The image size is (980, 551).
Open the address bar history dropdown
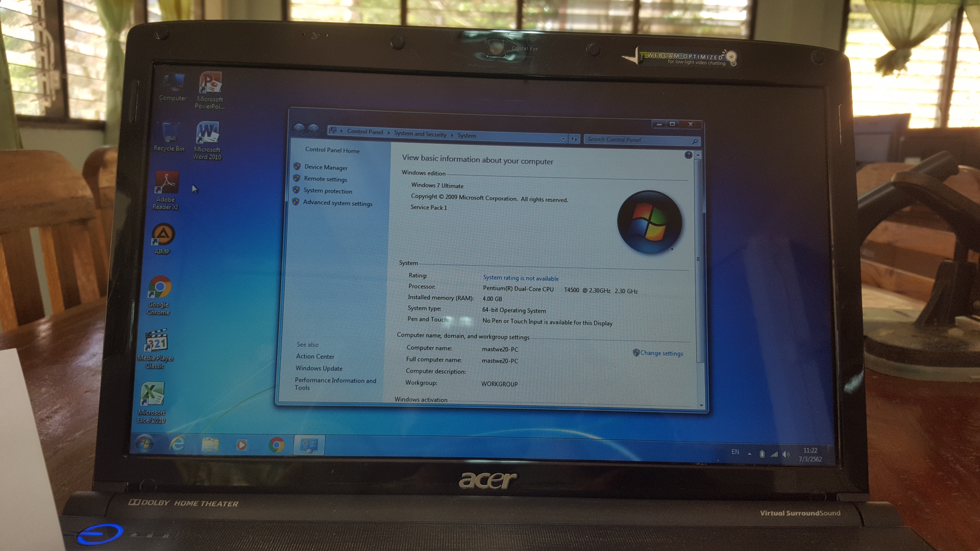564,139
